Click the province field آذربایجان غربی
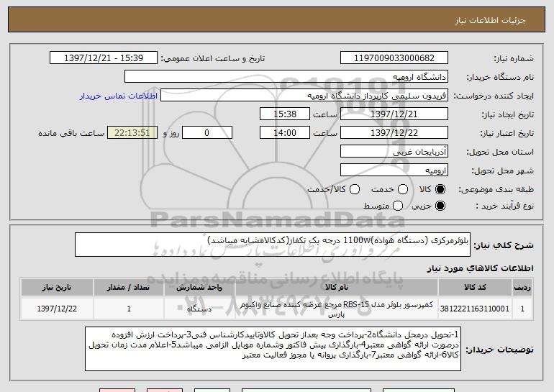 [394, 152]
